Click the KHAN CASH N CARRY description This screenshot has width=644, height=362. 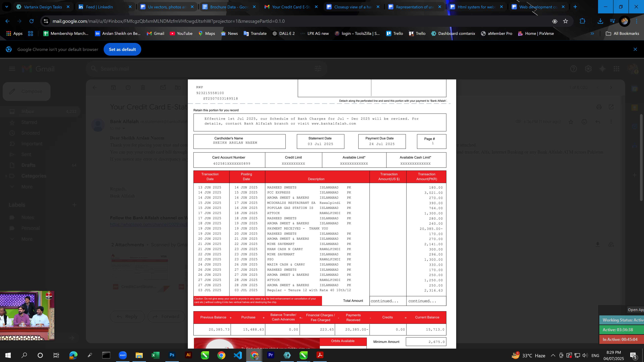285,249
